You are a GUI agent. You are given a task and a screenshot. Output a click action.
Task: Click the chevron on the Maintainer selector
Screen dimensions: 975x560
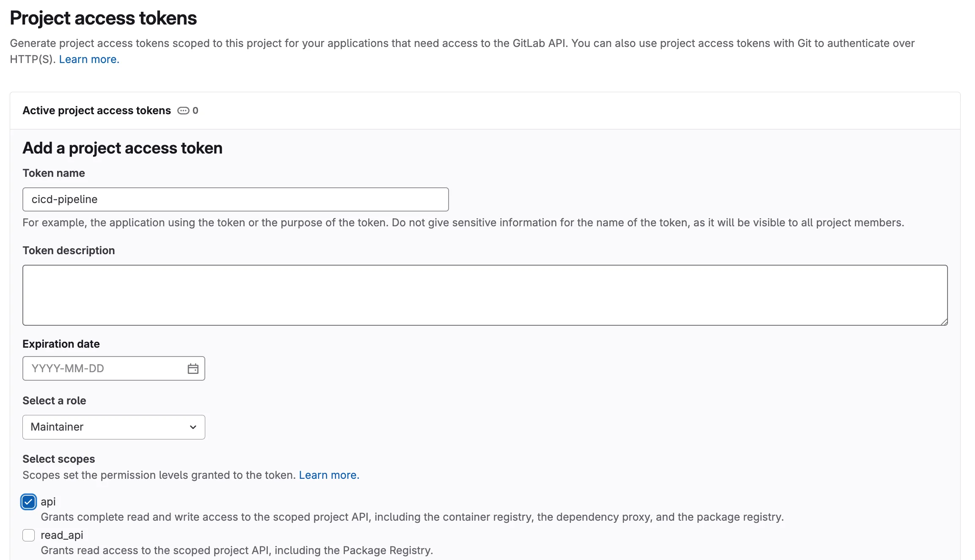click(193, 427)
